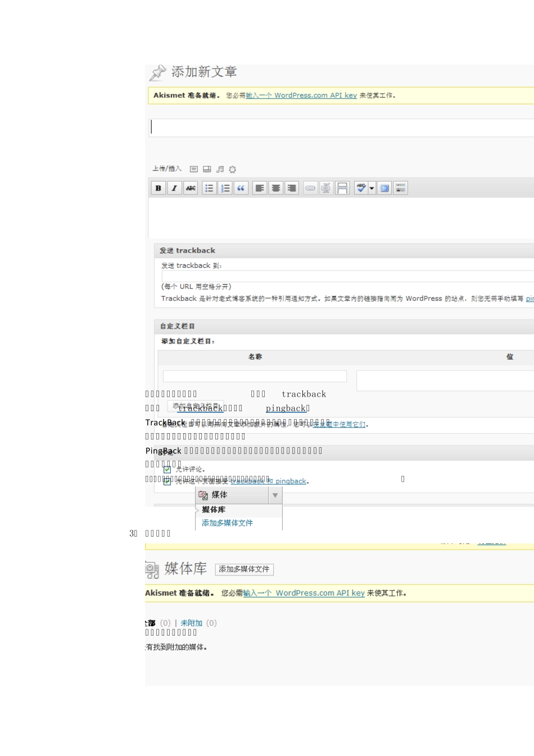Click the add audio upload icon
Screen dimensions: 534x756
tap(220, 169)
